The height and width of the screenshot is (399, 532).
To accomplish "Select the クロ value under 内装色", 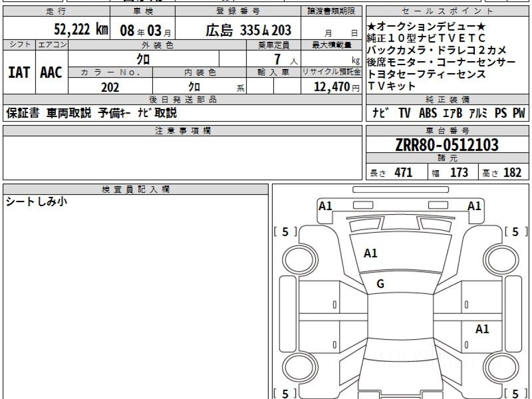I will click(x=194, y=86).
